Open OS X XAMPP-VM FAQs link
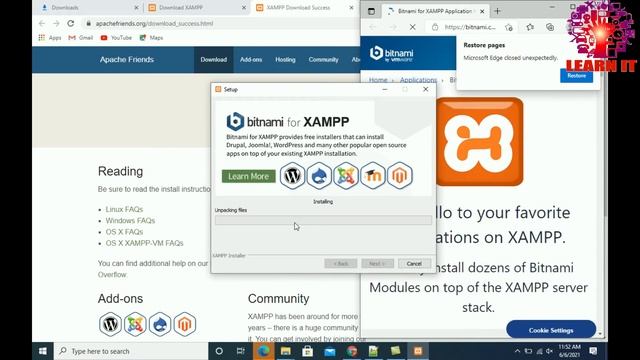 click(144, 243)
